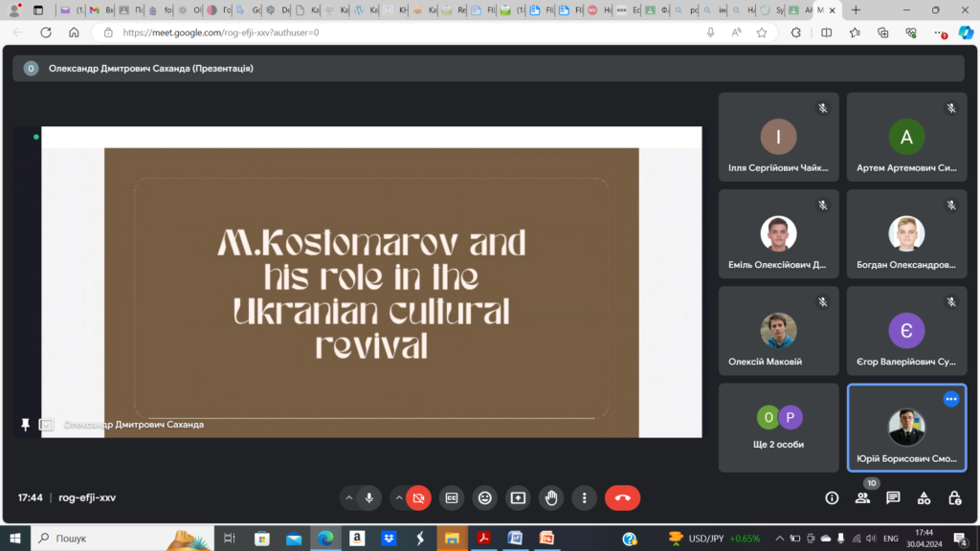The width and height of the screenshot is (980, 551).
Task: Select Олексій Маковій's video thumbnail
Action: coord(778,331)
